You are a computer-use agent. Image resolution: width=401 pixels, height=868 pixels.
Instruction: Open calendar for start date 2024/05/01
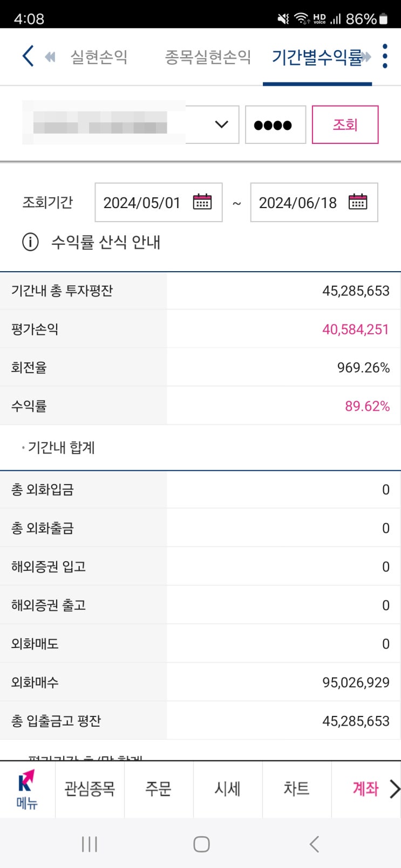(x=202, y=202)
